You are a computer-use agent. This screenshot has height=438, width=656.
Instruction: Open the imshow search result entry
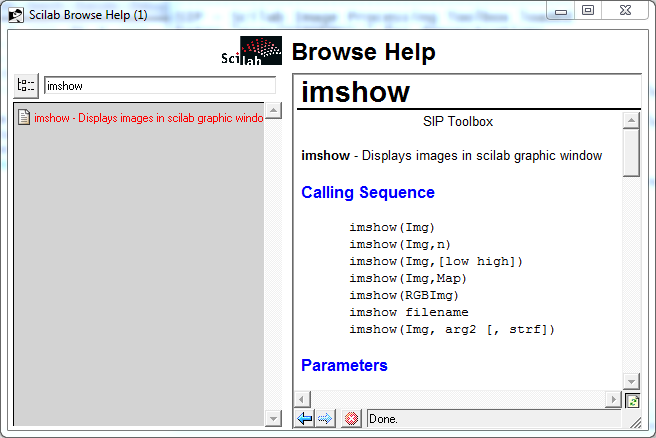tap(149, 118)
